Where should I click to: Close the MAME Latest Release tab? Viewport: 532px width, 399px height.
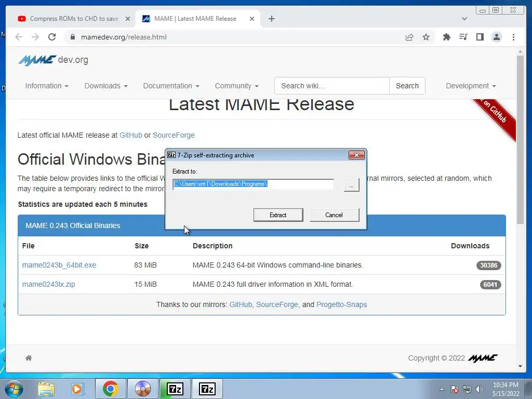pos(252,19)
